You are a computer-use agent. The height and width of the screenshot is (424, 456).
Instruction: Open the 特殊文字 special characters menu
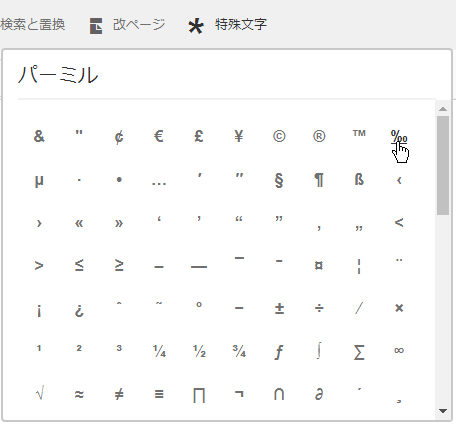tap(228, 25)
